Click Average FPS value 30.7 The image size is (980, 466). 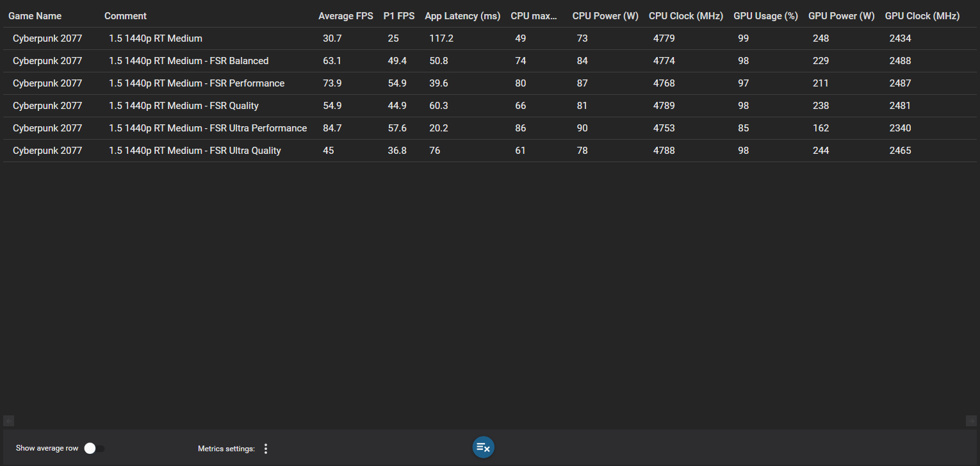tap(332, 38)
